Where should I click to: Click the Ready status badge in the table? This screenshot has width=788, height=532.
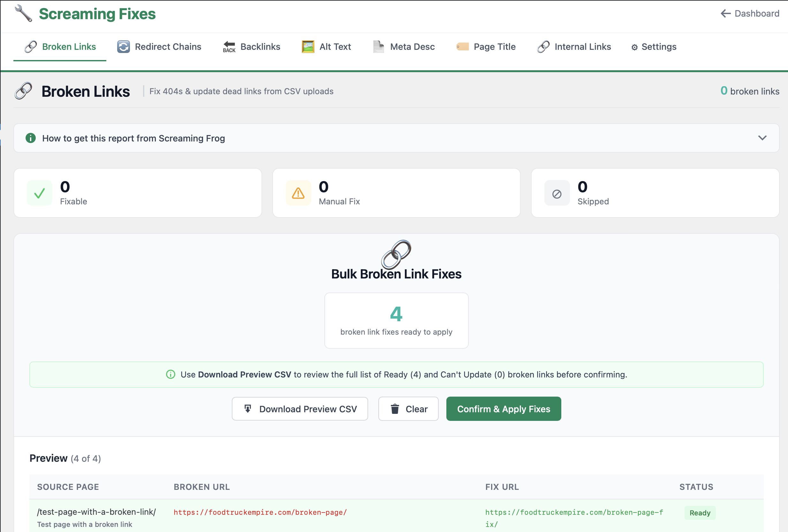(x=700, y=513)
